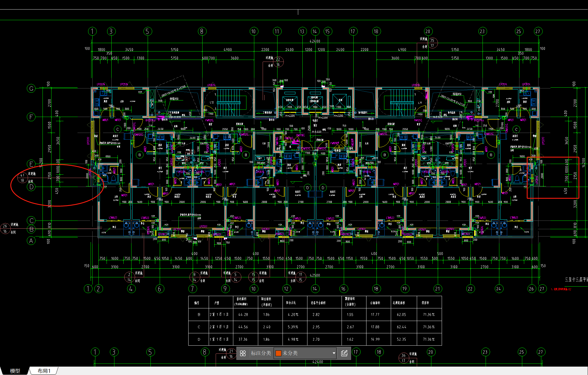Image resolution: width=588 pixels, height=375 pixels.
Task: Click green axis bubble number 13
Action: [x=302, y=31]
